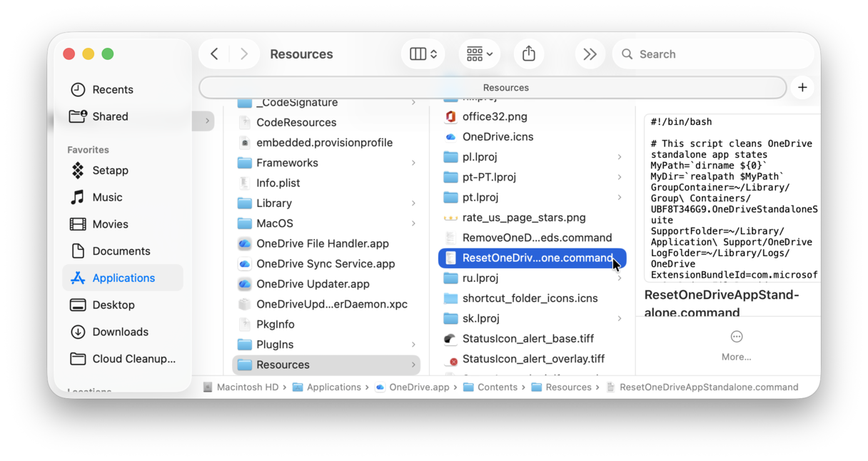The height and width of the screenshot is (461, 868).
Task: Expand the _CodeSignature folder chevron
Action: coord(413,103)
